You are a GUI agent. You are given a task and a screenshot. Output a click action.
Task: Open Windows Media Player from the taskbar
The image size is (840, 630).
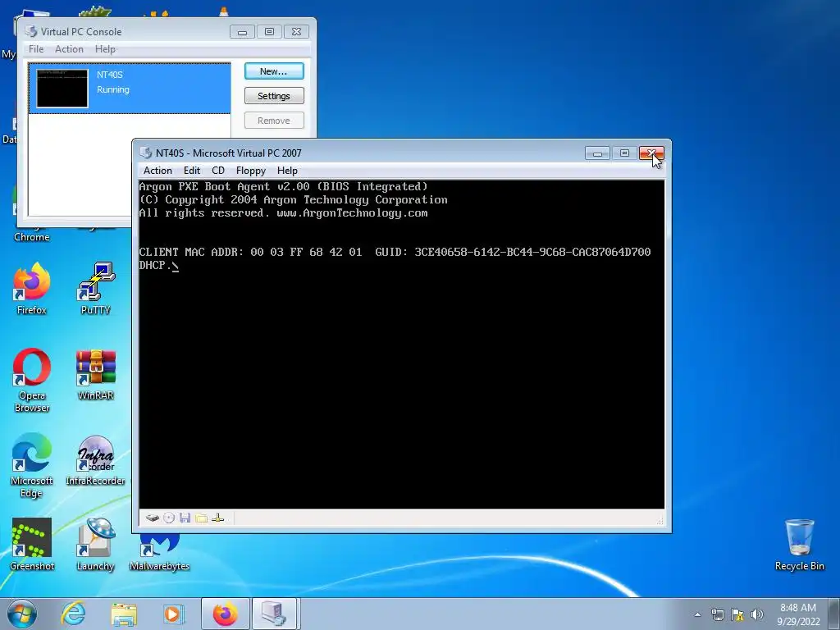tap(173, 614)
